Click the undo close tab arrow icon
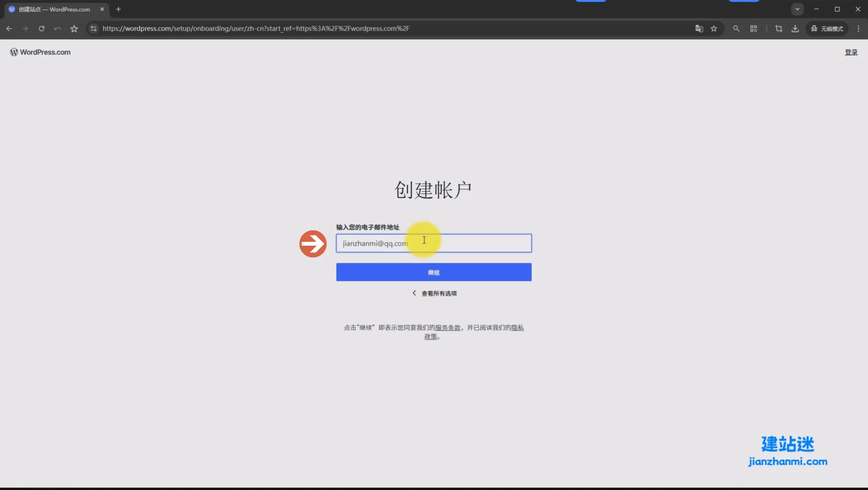The width and height of the screenshot is (868, 490). pyautogui.click(x=58, y=29)
